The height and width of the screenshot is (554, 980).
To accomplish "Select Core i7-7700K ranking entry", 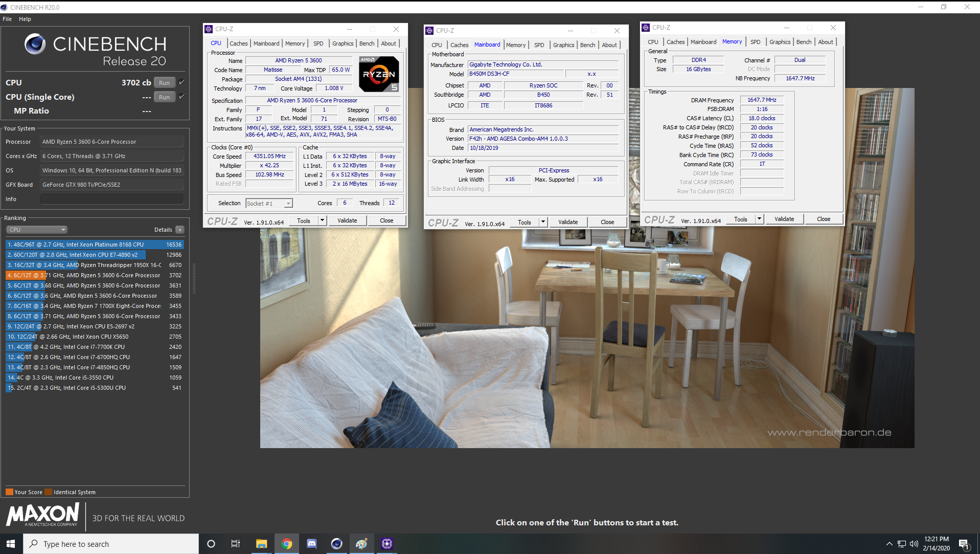I will tap(95, 347).
